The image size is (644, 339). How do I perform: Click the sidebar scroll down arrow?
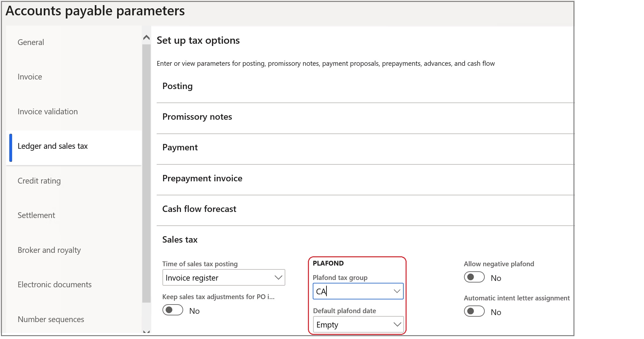pyautogui.click(x=146, y=332)
